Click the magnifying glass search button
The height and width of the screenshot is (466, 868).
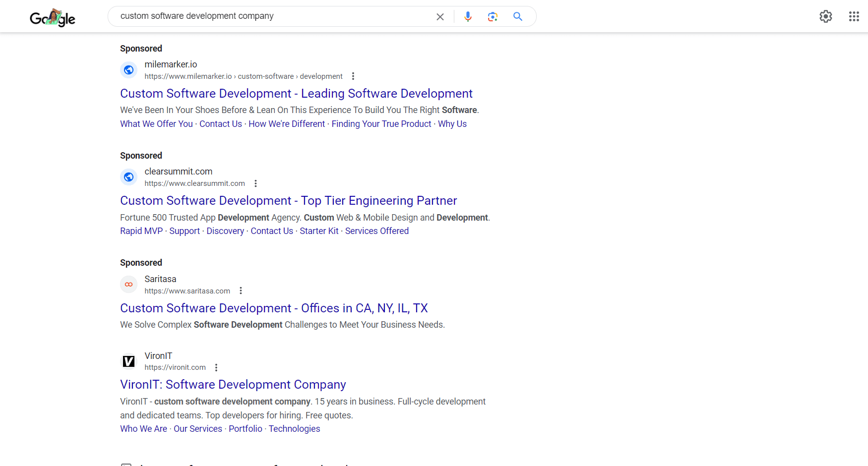tap(518, 16)
